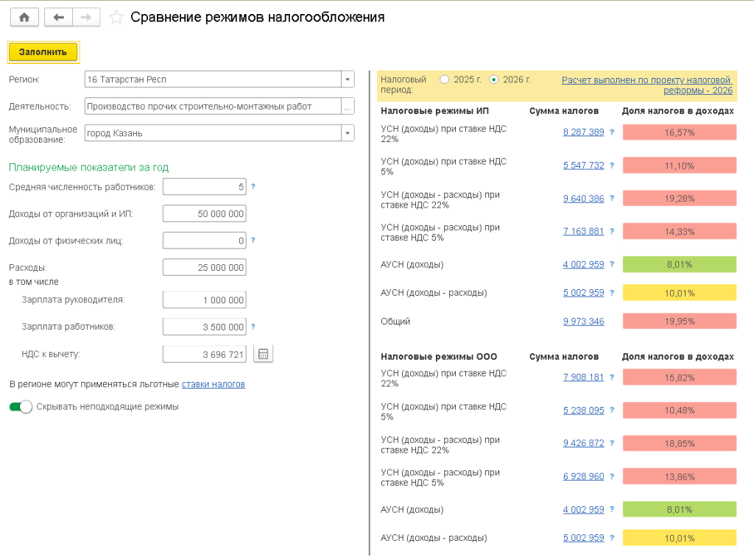Expand the Регион dropdown list
The width and height of the screenshot is (754, 560).
[348, 79]
